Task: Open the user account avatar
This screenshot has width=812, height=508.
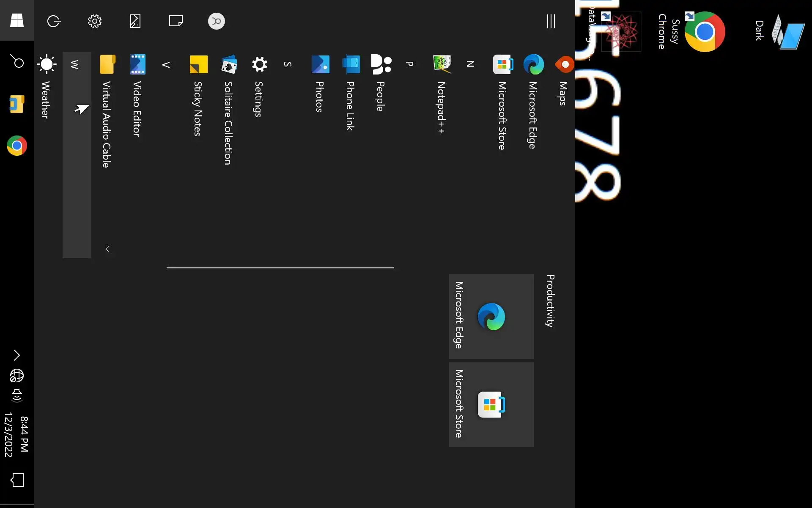Action: 216,21
